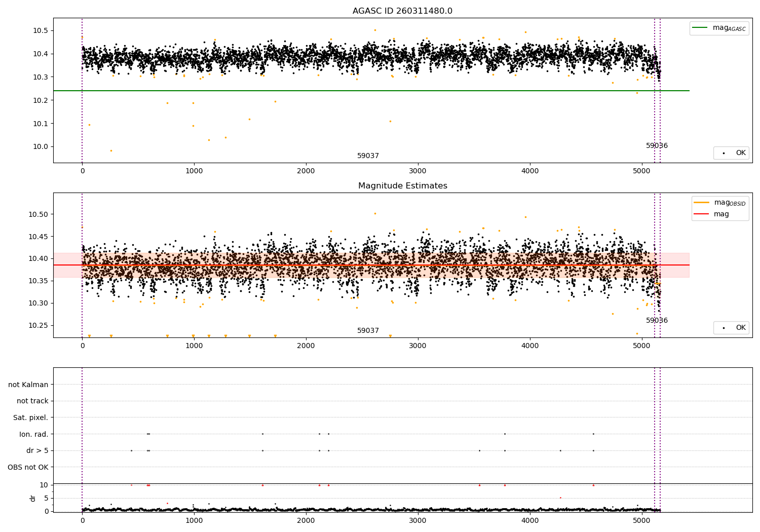Click the 10.2 y-tick of top plot

41,101
